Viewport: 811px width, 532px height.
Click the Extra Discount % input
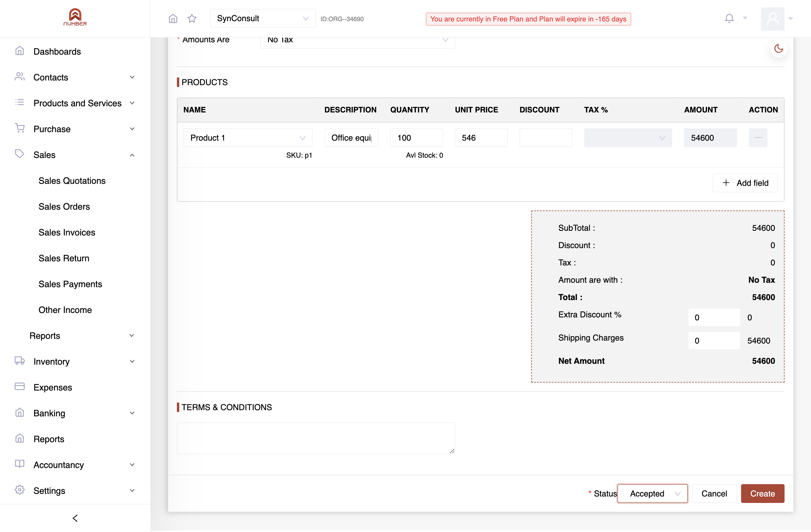click(714, 317)
